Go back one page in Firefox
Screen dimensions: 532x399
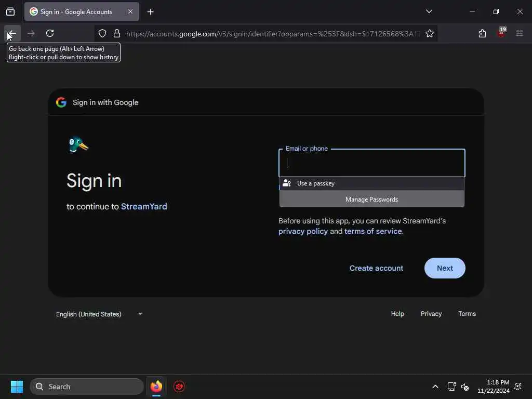12,33
